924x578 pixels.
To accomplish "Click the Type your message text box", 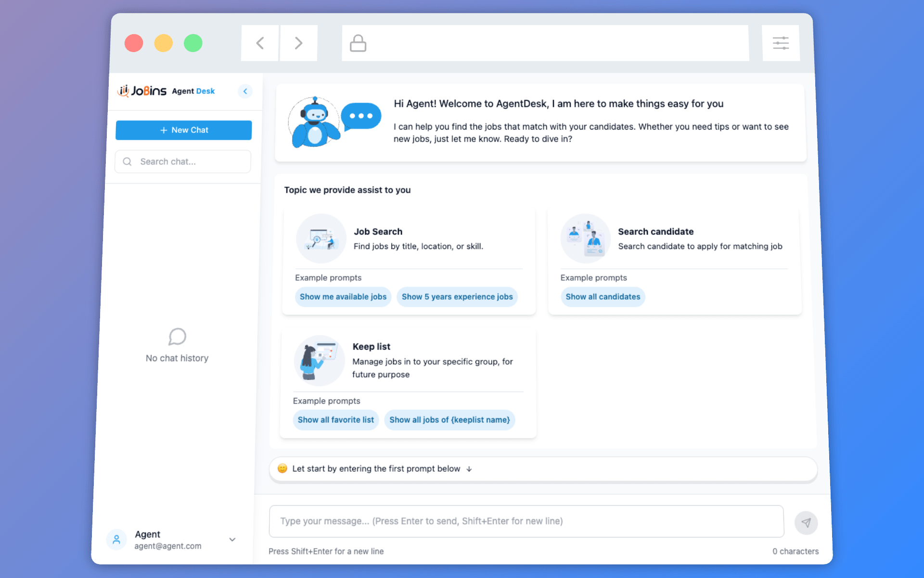I will 526,521.
